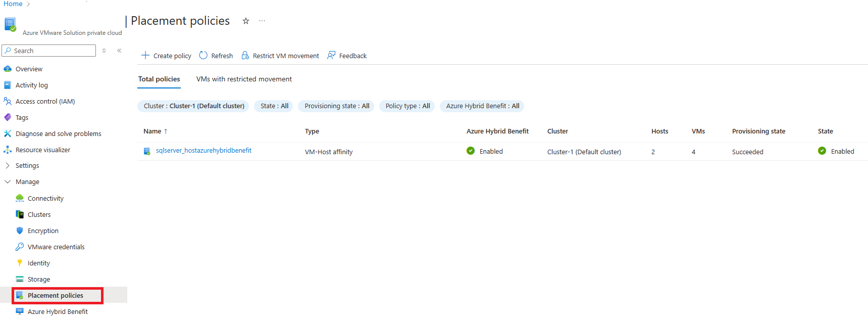Image resolution: width=868 pixels, height=319 pixels.
Task: Click the Azure VMware private cloud resource icon
Action: [x=10, y=24]
